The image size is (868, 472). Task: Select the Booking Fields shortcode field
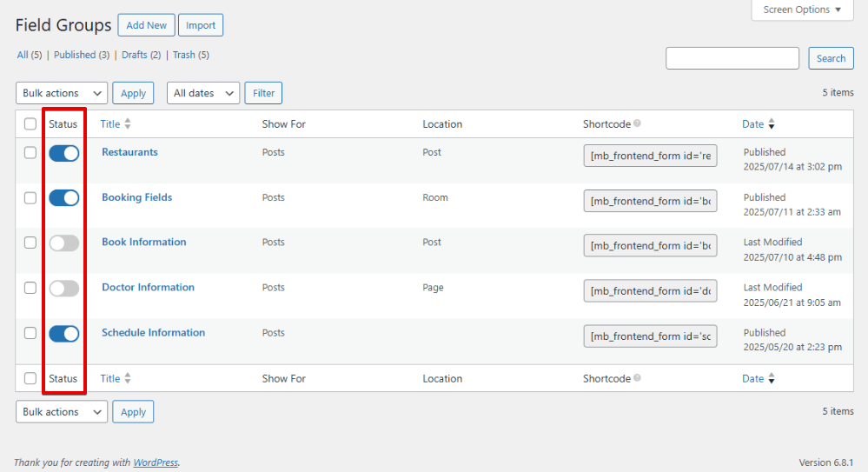(651, 201)
